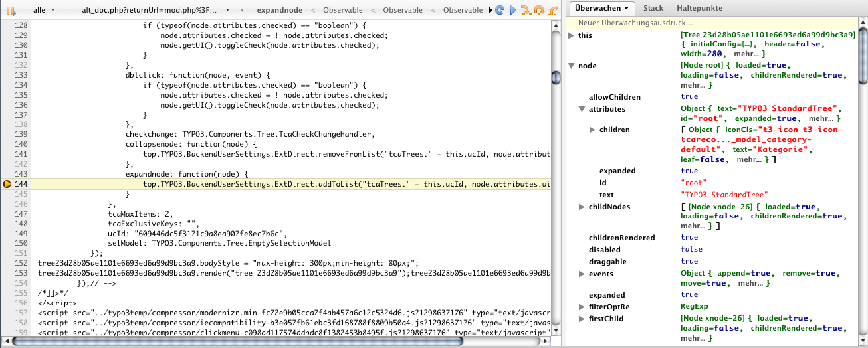Image resolution: width=868 pixels, height=348 pixels.
Task: Click the step out icon
Action: pos(552,10)
